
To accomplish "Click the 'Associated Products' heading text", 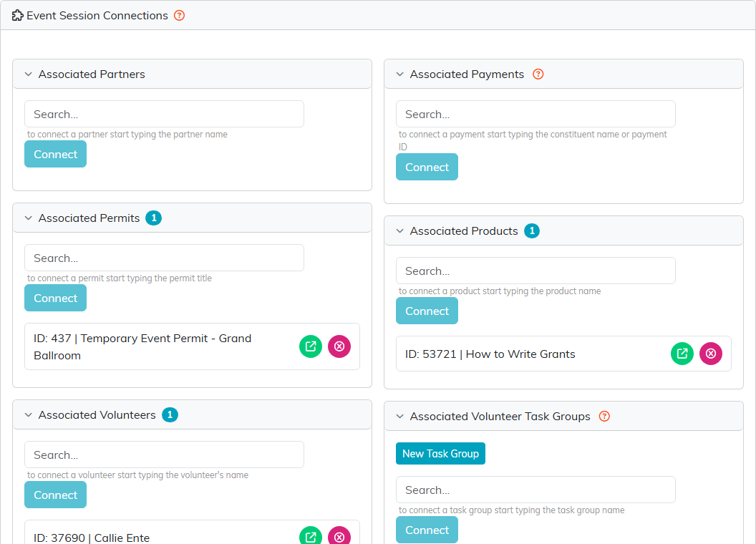I will click(464, 231).
